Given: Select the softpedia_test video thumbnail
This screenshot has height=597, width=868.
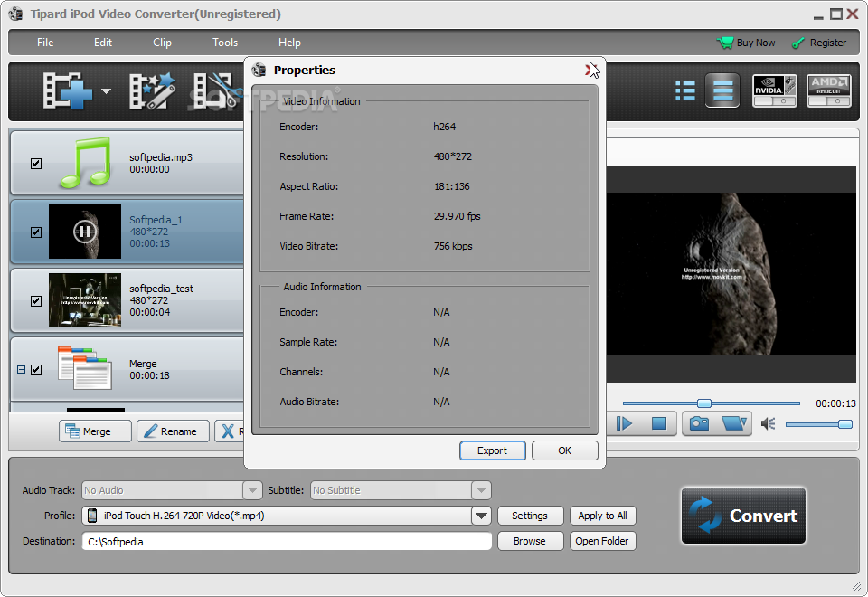Looking at the screenshot, I should tap(85, 300).
